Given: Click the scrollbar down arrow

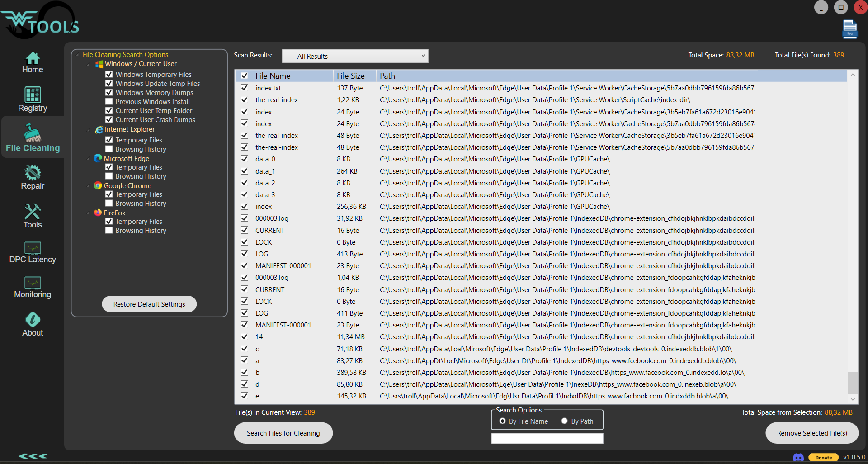Looking at the screenshot, I should click(x=853, y=399).
